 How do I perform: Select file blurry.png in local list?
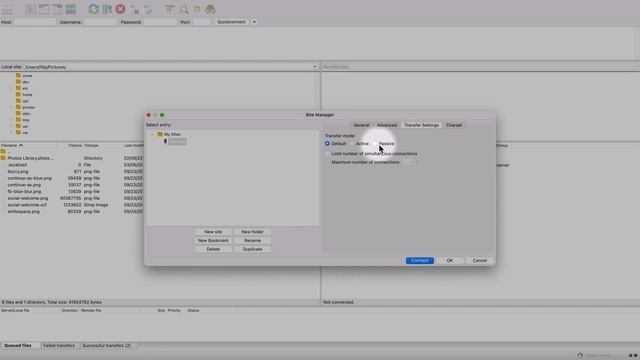pyautogui.click(x=18, y=172)
